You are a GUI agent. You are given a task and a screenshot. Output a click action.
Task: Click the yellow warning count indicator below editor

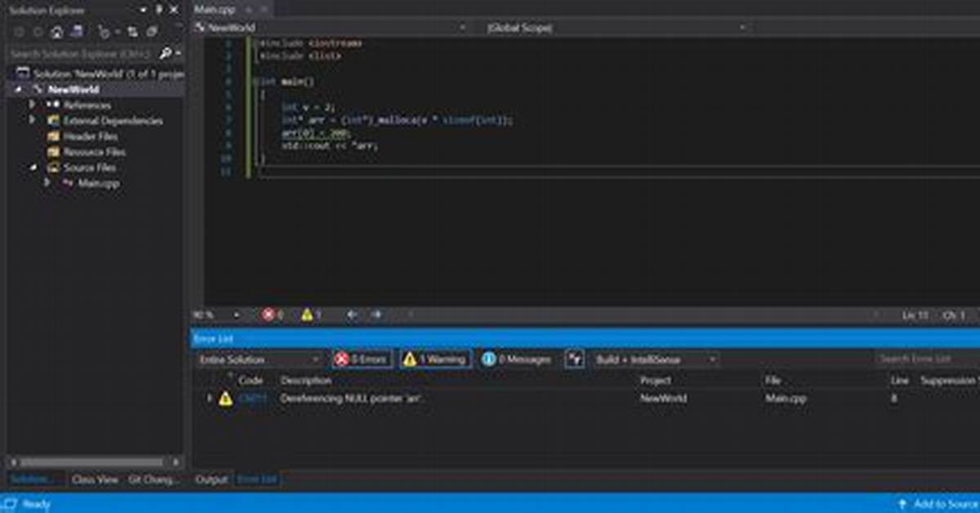coord(311,314)
